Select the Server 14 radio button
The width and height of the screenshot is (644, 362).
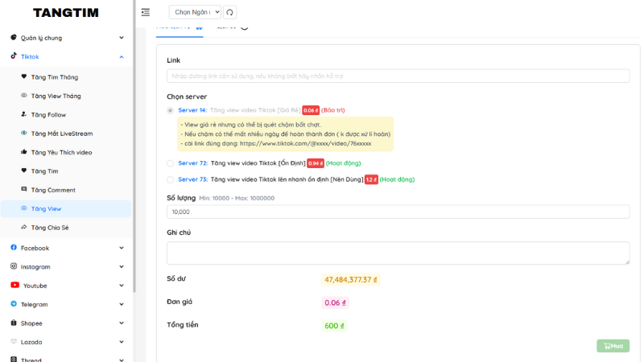170,110
